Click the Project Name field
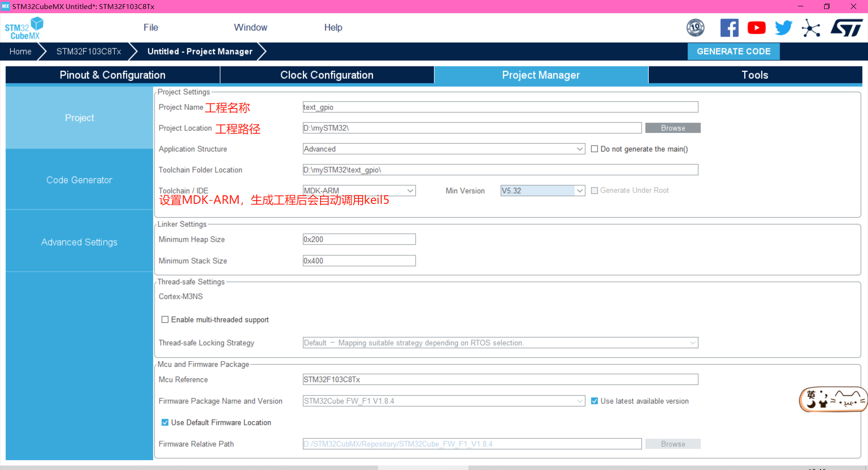Screen dimensions: 868x470 pos(500,107)
